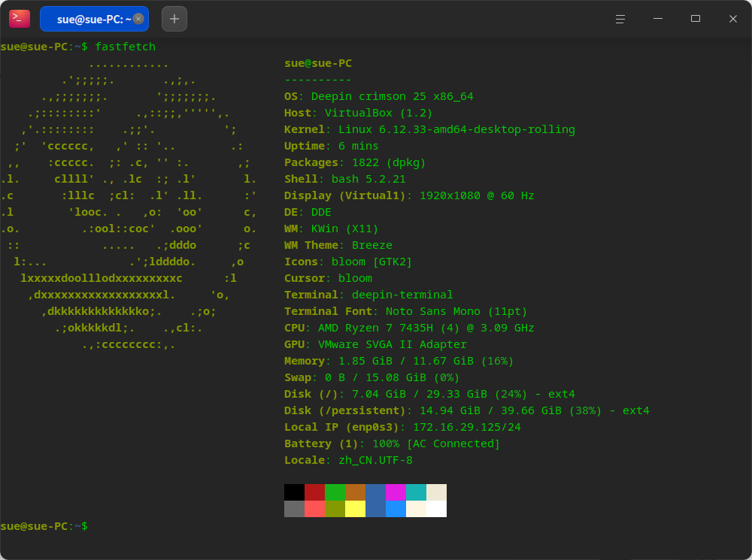Add a new terminal tab
The width and height of the screenshot is (752, 560).
tap(174, 20)
